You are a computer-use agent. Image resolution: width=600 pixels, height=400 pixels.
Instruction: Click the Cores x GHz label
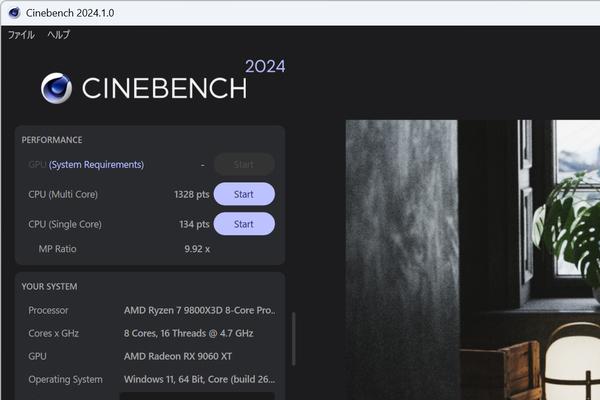coord(54,333)
